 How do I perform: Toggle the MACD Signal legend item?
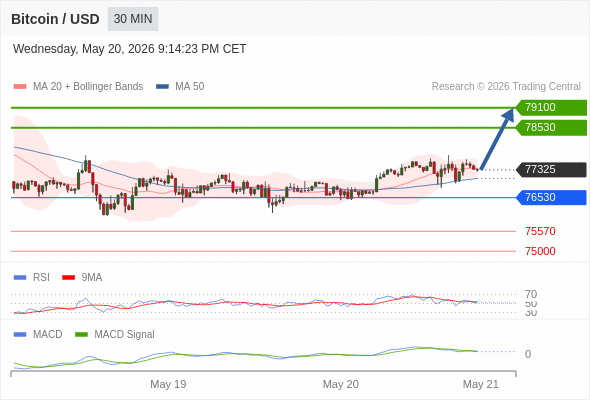pos(115,334)
